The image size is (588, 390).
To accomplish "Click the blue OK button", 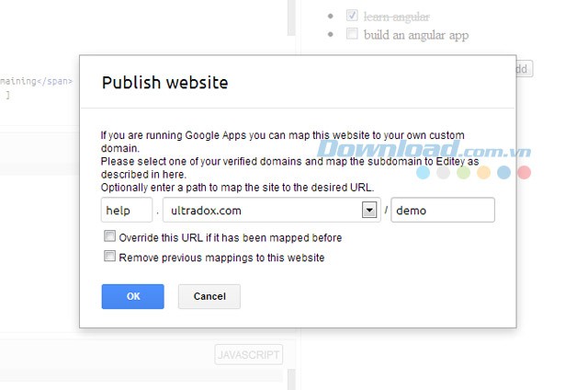I will point(132,296).
